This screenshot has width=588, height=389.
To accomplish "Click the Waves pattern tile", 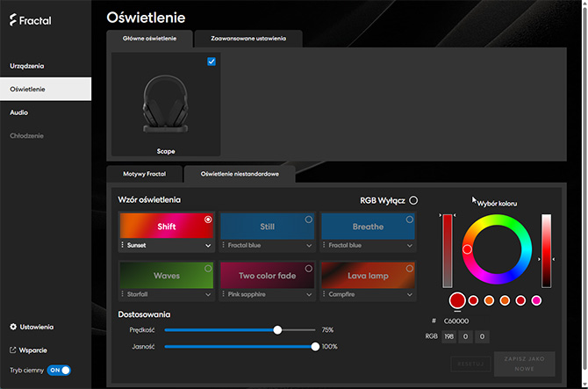I will point(167,276).
